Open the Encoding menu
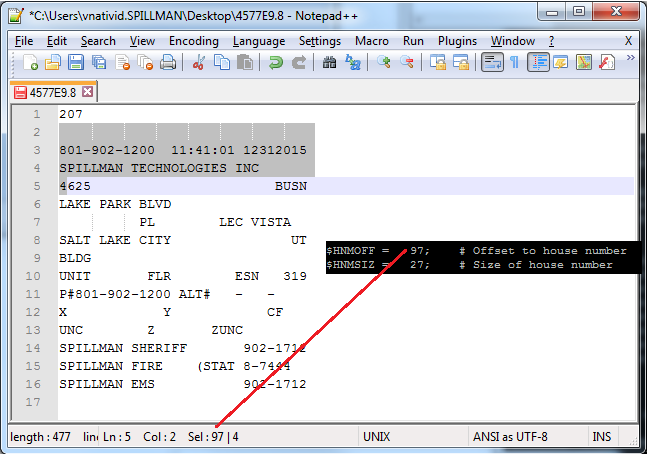 click(194, 41)
